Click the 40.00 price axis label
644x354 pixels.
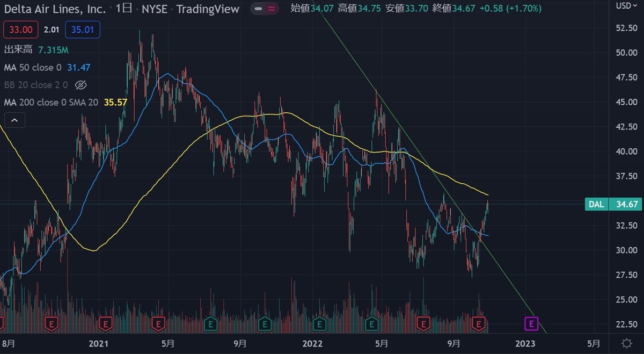(626, 151)
